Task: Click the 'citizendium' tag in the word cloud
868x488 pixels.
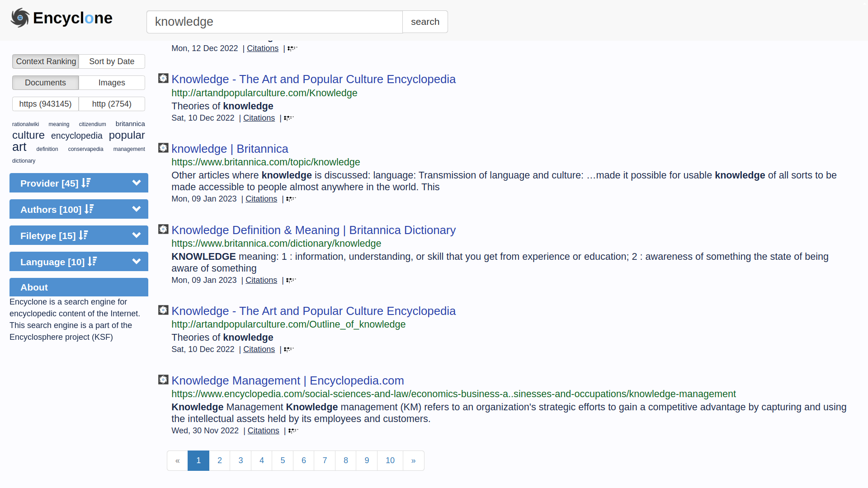Action: pyautogui.click(x=93, y=124)
